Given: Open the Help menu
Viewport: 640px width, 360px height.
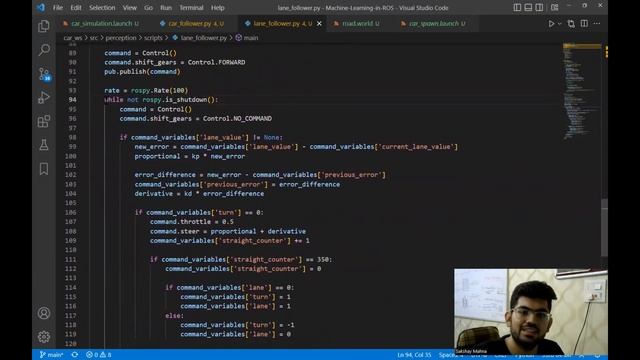Looking at the screenshot, I should tap(218, 8).
